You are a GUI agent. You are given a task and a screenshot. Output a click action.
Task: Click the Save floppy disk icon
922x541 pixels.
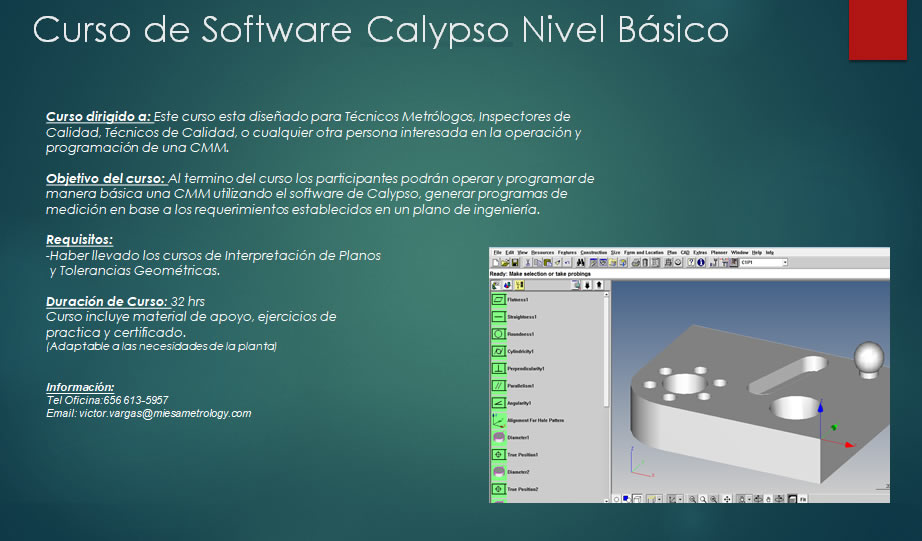(515, 262)
